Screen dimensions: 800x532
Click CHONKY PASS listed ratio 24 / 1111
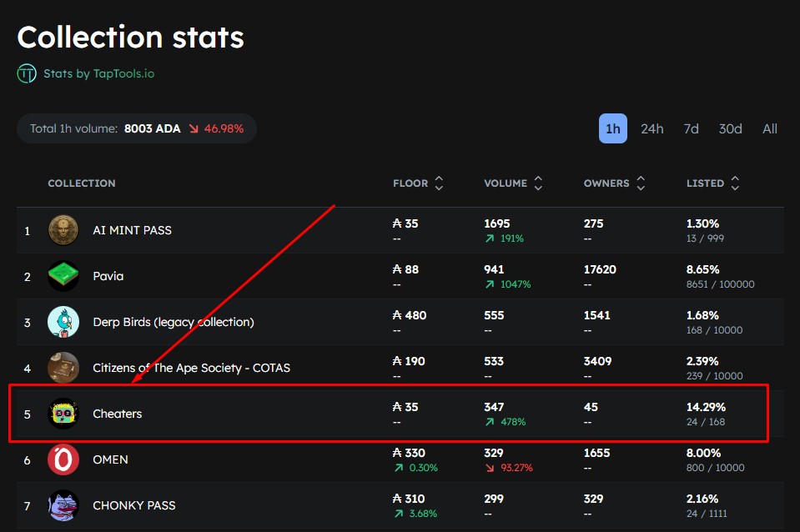click(x=707, y=514)
